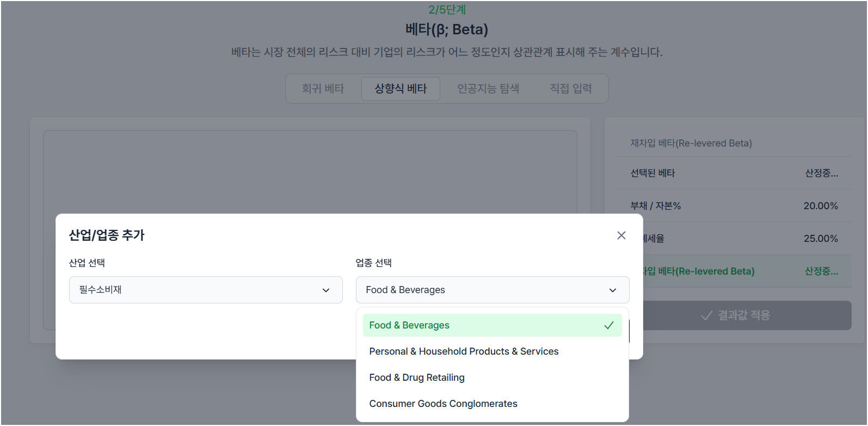
Task: Collapse the 업종 선택 list via its chevron
Action: (612, 290)
